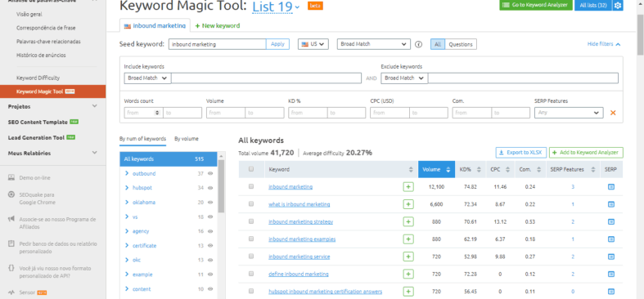Click the Demo on-line sidebar icon

[11, 178]
